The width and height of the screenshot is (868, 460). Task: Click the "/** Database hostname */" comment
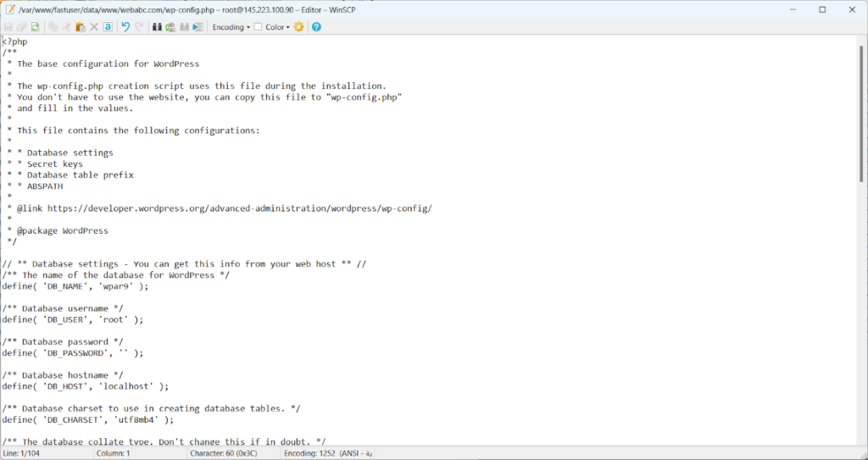pos(63,374)
